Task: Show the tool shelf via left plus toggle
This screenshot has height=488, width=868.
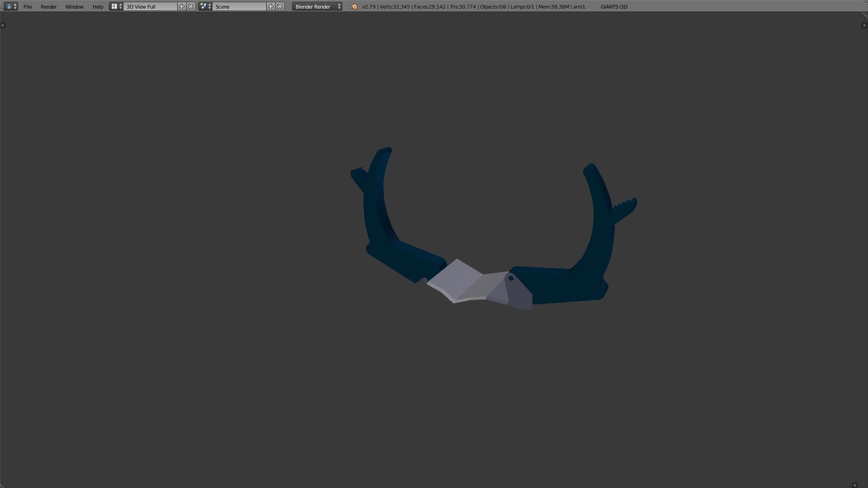Action: 3,25
